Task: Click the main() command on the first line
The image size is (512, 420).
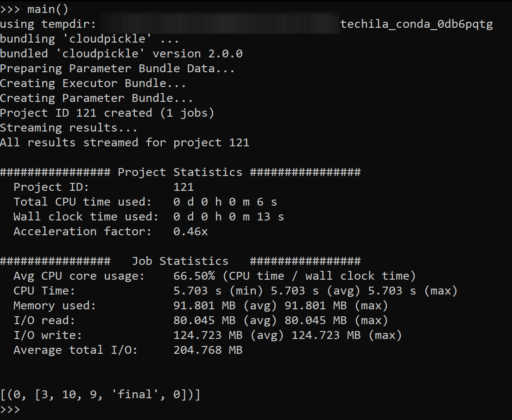Action: tap(48, 9)
